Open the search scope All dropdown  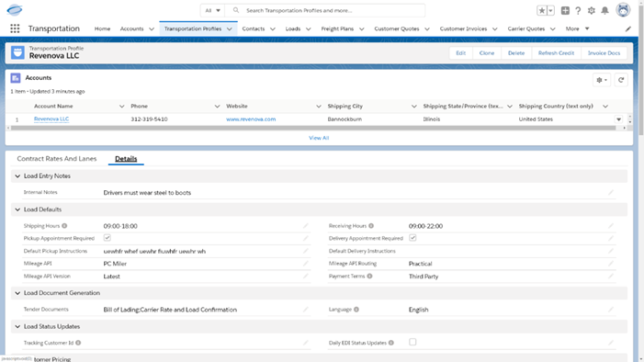pos(212,10)
